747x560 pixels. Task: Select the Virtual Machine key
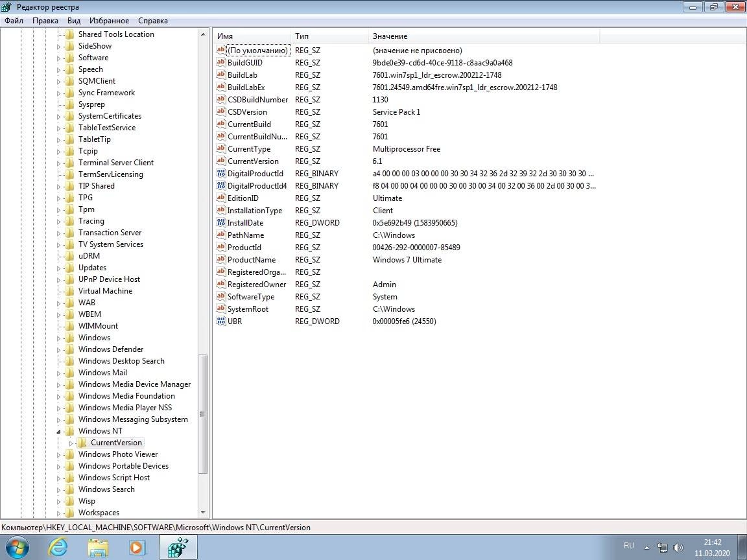click(105, 291)
